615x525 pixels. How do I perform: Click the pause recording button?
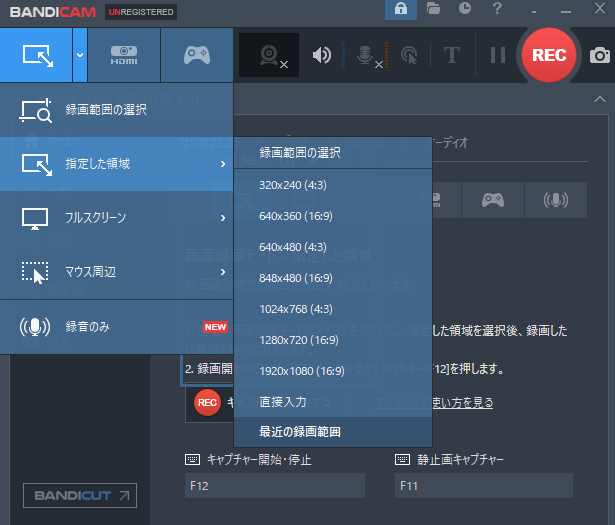[x=498, y=55]
